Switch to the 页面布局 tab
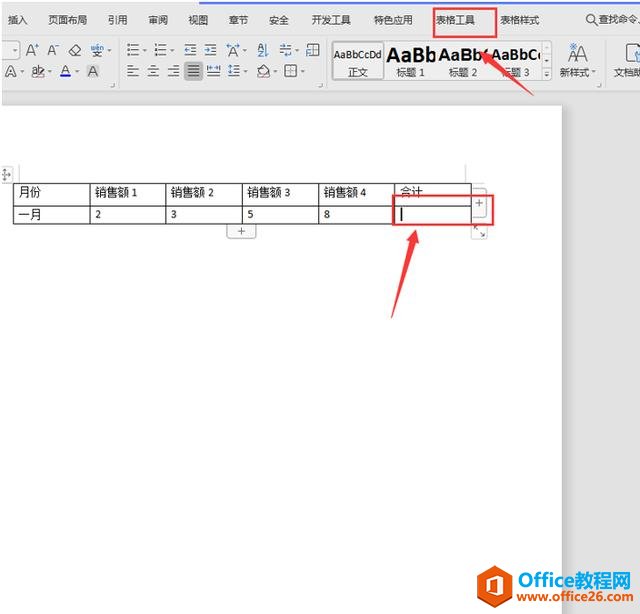The height and width of the screenshot is (614, 640). (x=67, y=20)
